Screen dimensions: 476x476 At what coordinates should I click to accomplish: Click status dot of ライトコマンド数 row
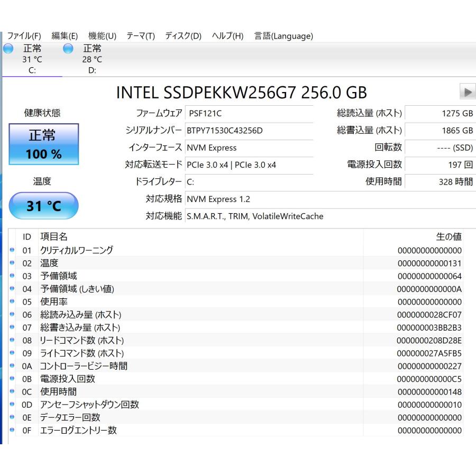[x=12, y=353]
